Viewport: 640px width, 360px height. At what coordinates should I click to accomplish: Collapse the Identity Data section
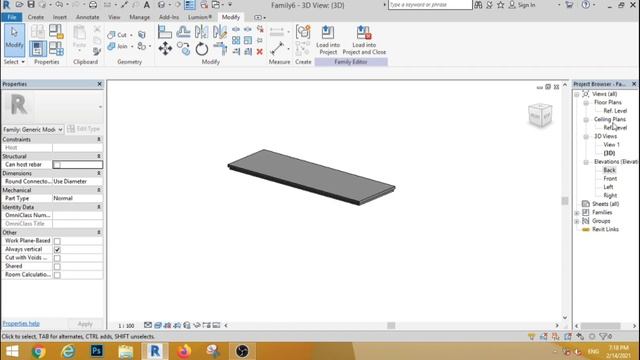click(x=99, y=207)
